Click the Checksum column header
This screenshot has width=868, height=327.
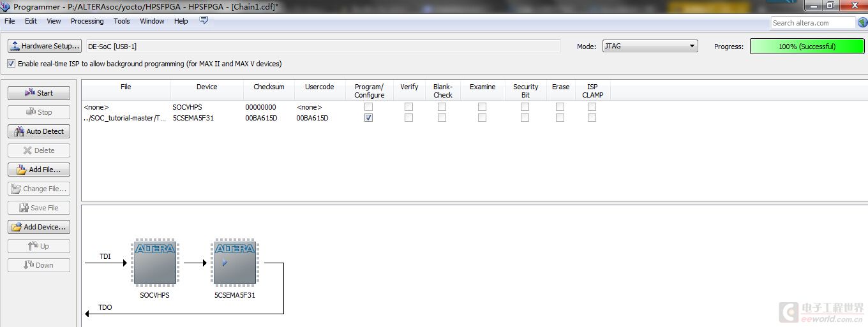(269, 91)
